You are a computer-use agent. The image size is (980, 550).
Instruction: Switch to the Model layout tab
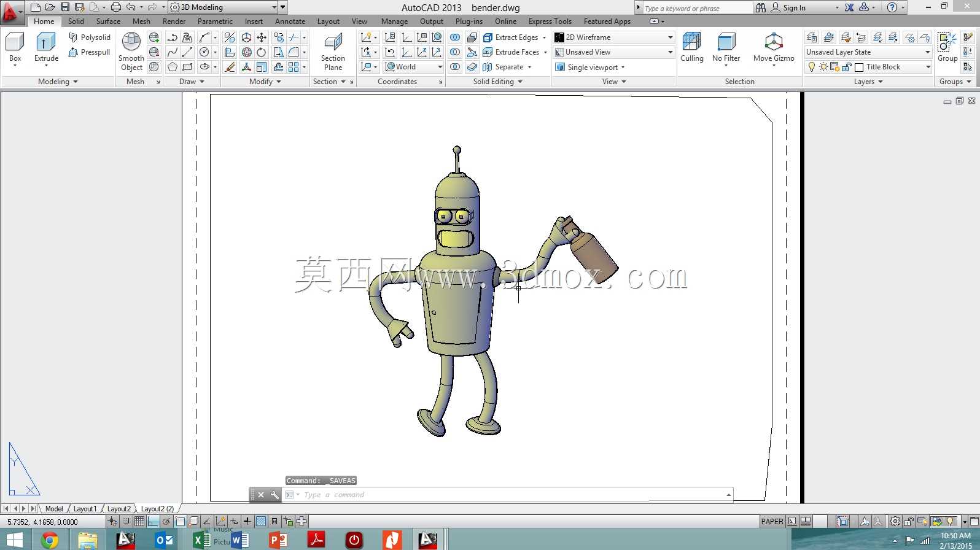pyautogui.click(x=54, y=509)
